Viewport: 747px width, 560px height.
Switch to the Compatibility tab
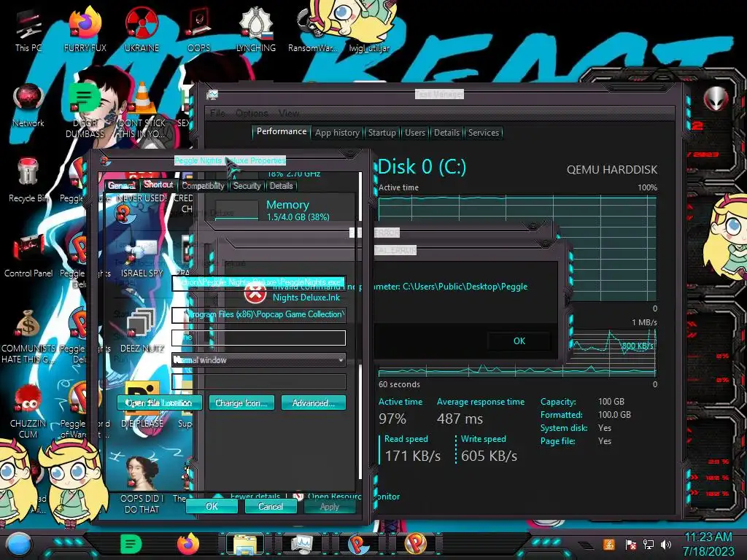203,186
